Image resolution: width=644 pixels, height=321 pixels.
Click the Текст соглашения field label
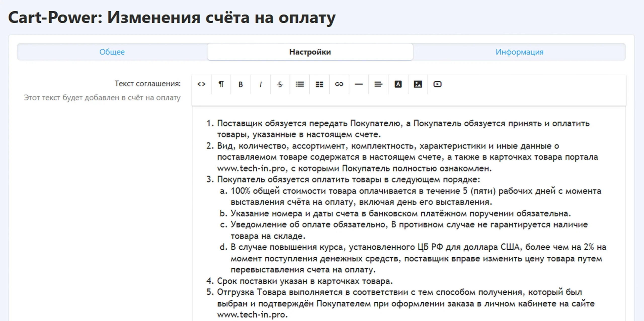click(148, 83)
